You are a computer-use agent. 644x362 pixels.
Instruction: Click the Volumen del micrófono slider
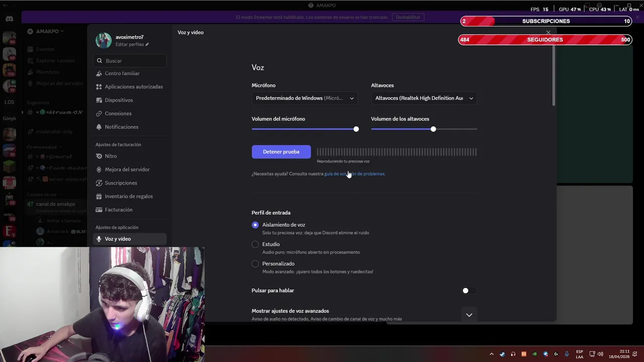pos(305,129)
